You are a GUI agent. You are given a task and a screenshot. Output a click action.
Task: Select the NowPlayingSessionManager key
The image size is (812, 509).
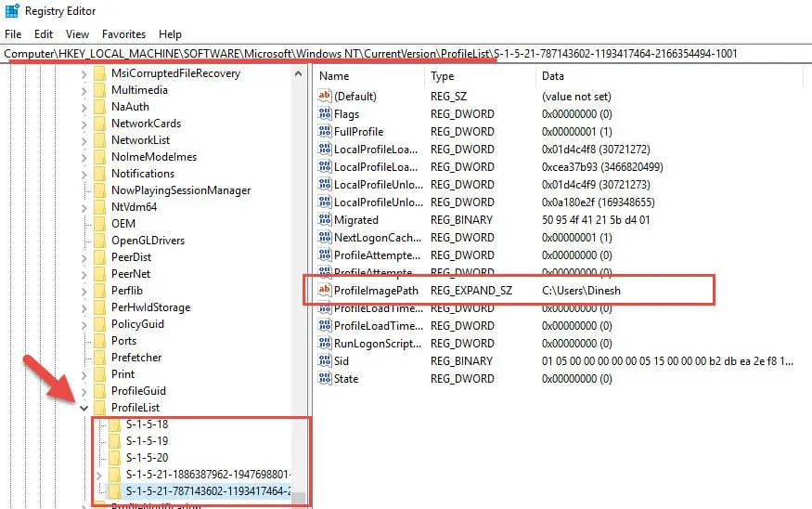point(181,190)
